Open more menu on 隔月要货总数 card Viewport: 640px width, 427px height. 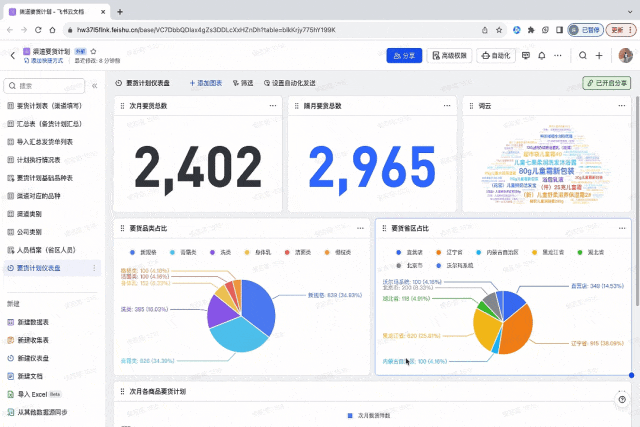447,106
